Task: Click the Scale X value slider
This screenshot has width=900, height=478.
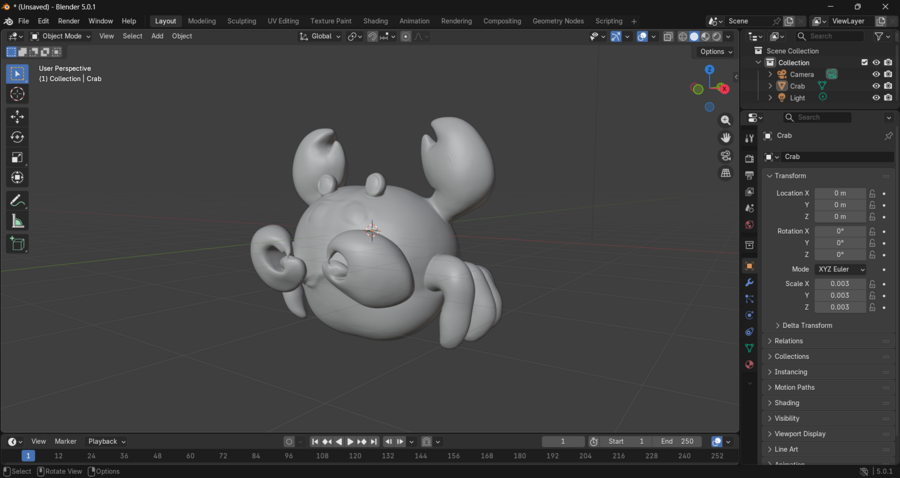Action: coord(839,284)
